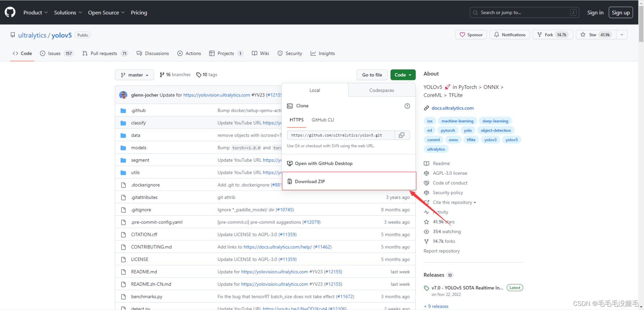Click the onnx topic tag
Screen dimensions: 644x310
click(x=453, y=140)
